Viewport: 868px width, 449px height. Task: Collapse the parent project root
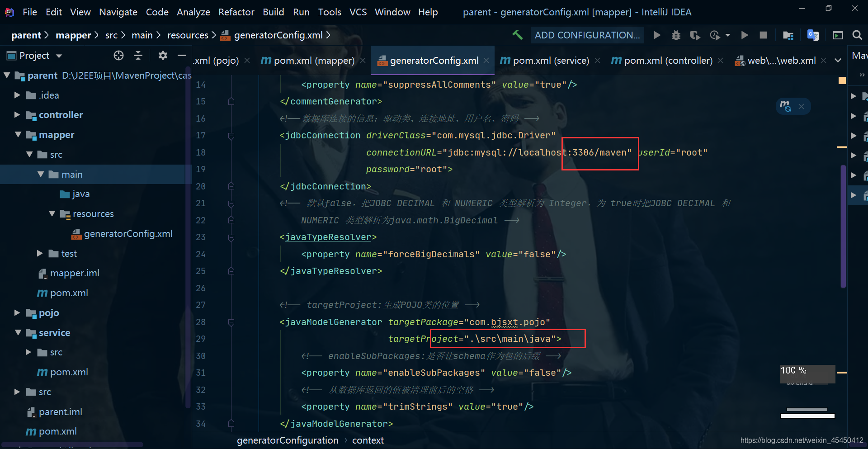pos(7,75)
